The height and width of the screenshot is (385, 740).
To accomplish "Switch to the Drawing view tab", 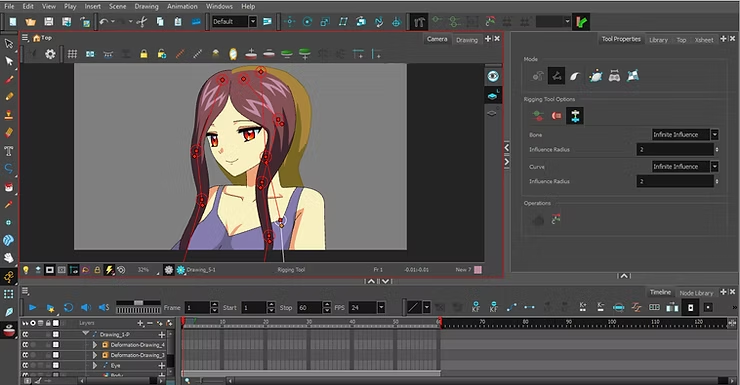I will tap(467, 40).
